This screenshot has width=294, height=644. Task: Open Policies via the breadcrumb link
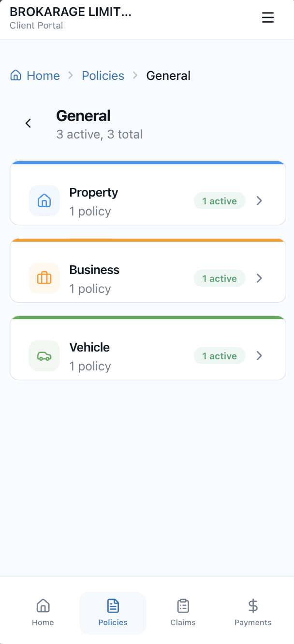coord(103,75)
